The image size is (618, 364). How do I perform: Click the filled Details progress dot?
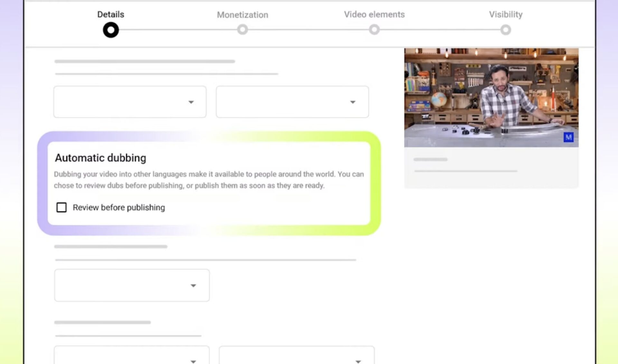110,30
